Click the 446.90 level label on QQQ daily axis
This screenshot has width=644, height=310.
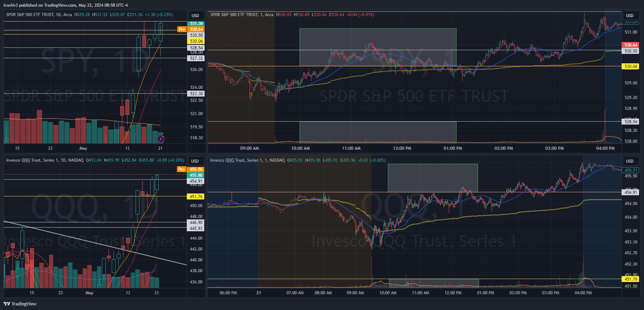196,223
